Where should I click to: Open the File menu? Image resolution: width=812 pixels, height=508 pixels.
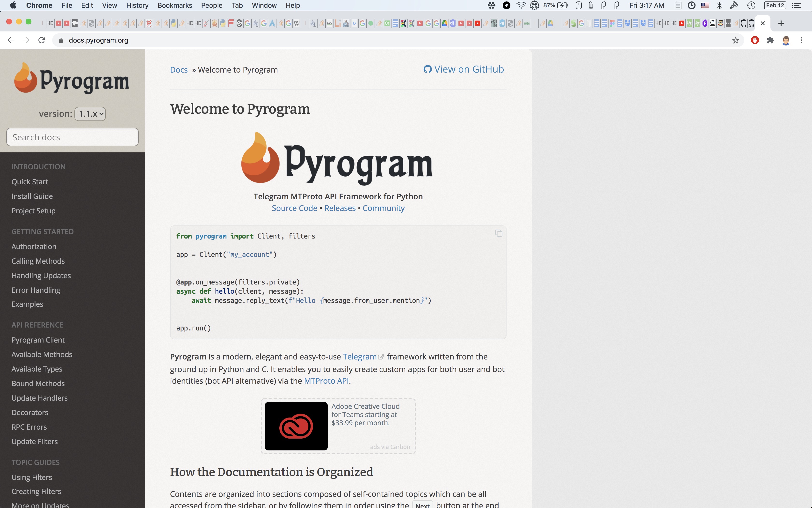pyautogui.click(x=67, y=5)
